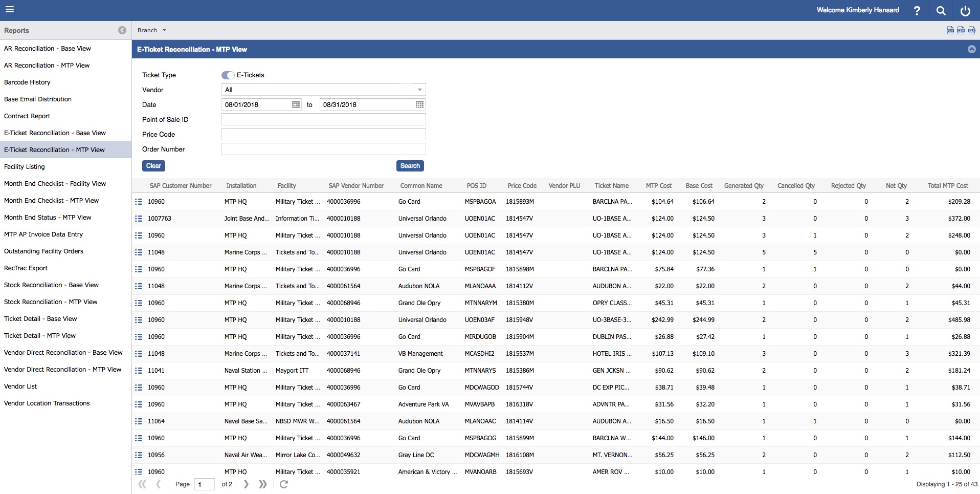Click into the Price Code field
Viewport: 980px width, 494px height.
coord(323,135)
